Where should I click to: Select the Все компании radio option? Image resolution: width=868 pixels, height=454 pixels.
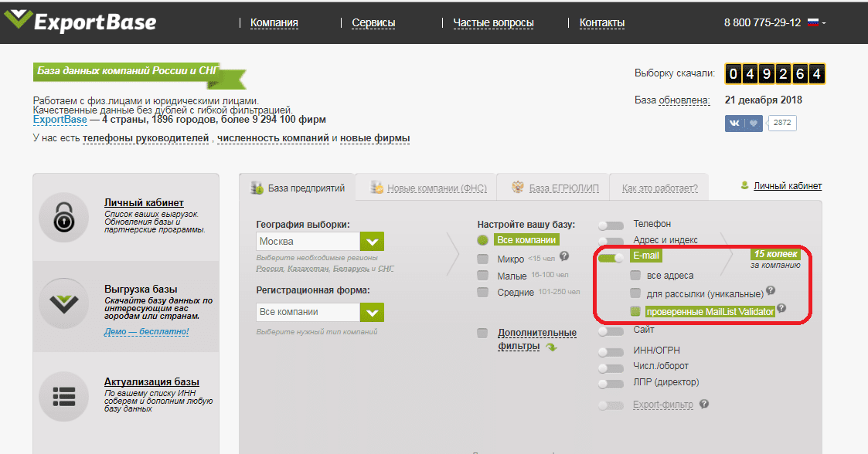[483, 240]
